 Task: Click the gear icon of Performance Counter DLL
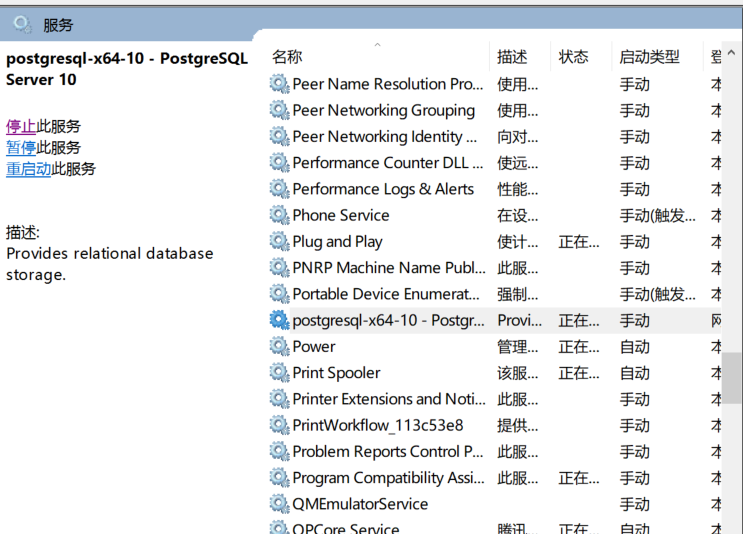(x=280, y=163)
